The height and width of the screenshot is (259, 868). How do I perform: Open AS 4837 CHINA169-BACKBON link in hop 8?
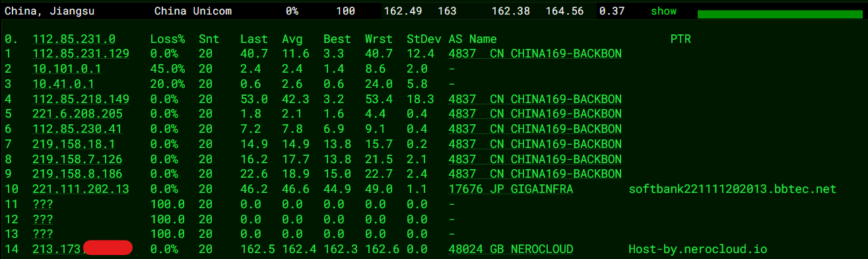(535, 159)
